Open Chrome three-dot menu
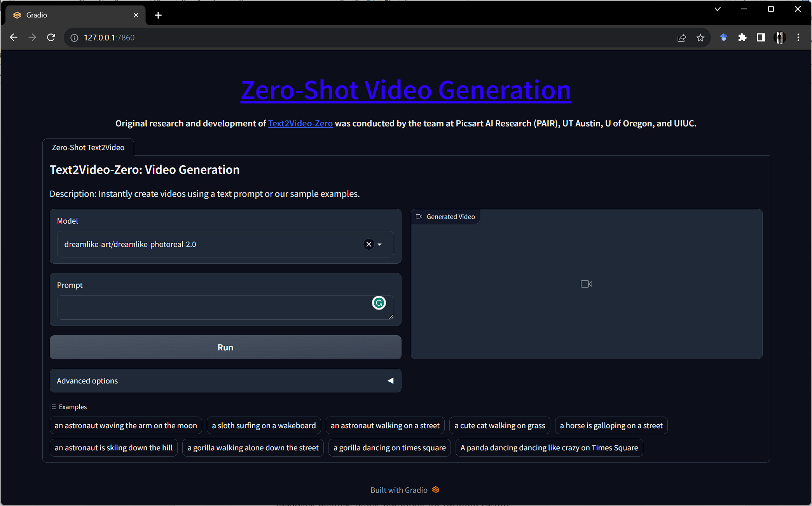This screenshot has width=812, height=506. [x=798, y=38]
